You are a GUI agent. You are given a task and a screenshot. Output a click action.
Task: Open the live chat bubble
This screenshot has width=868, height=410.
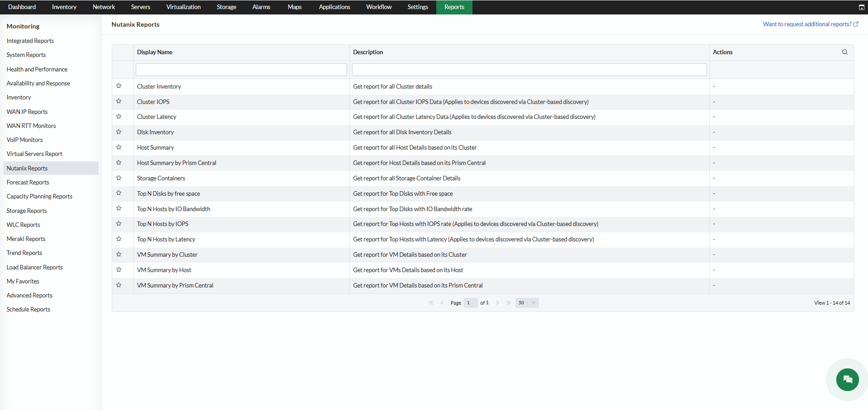[x=848, y=380]
